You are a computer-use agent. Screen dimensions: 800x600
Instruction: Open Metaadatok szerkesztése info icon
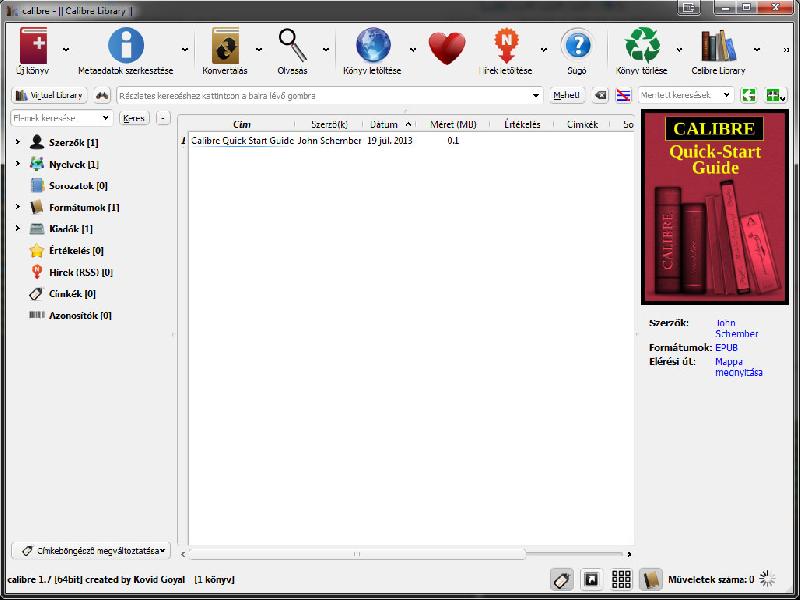pyautogui.click(x=126, y=46)
